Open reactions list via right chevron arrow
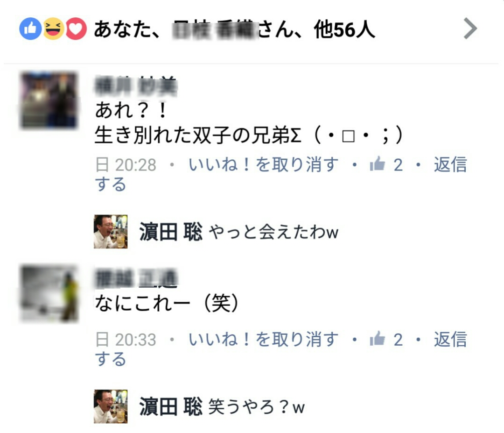Screen dimensions: 504x433 pyautogui.click(x=470, y=28)
